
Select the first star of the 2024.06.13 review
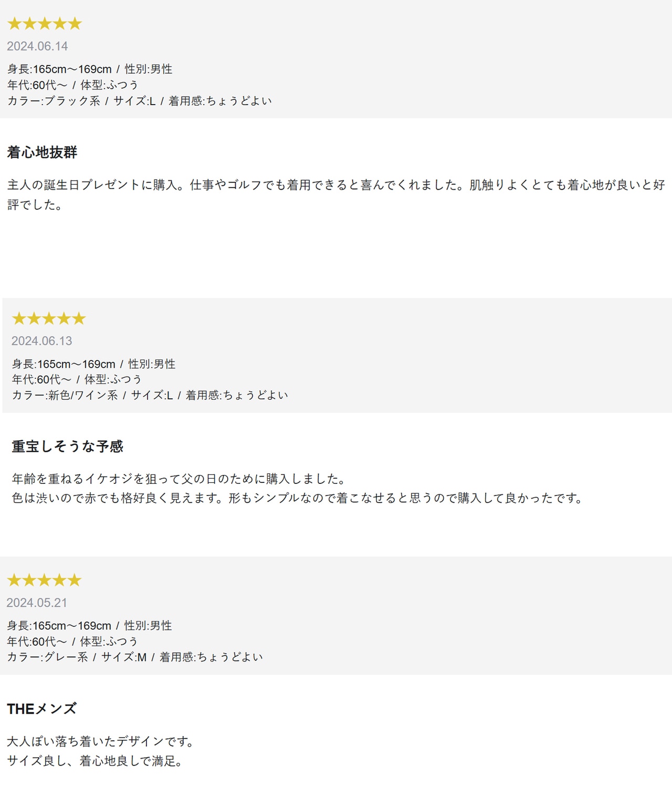pos(19,318)
